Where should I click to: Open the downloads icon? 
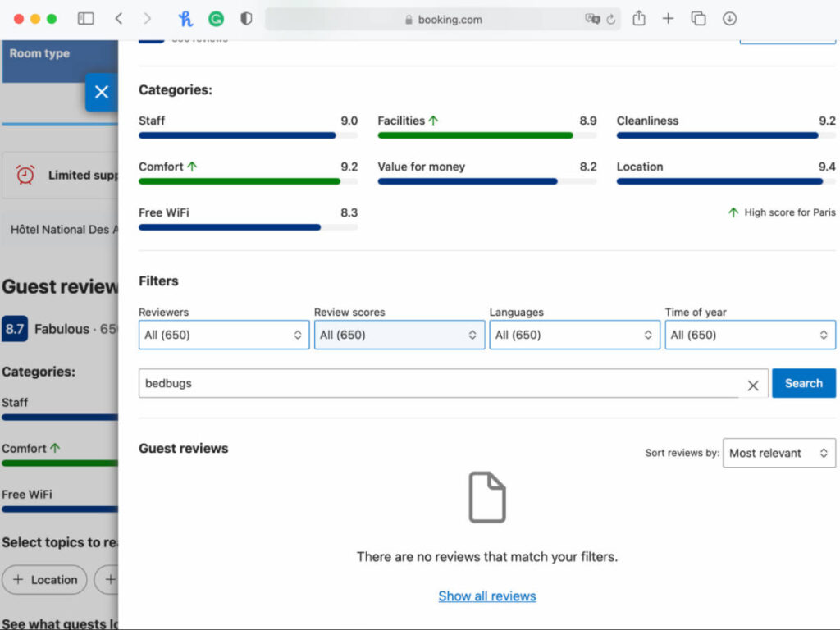729,19
